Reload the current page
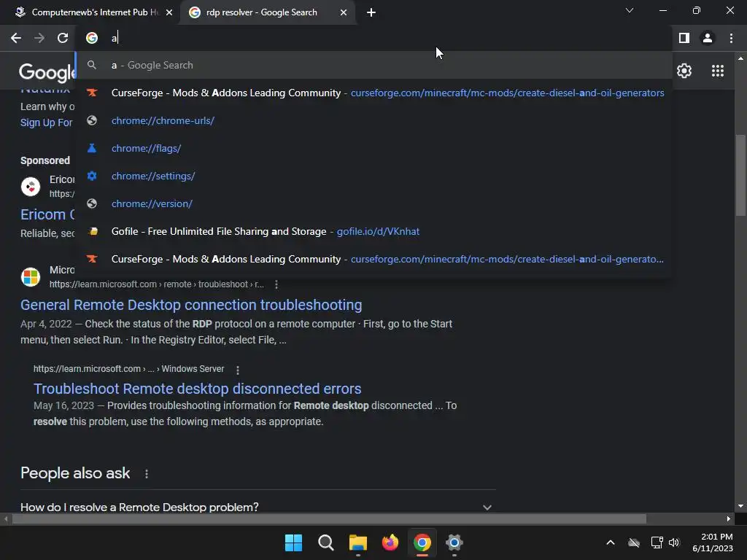 (x=63, y=38)
